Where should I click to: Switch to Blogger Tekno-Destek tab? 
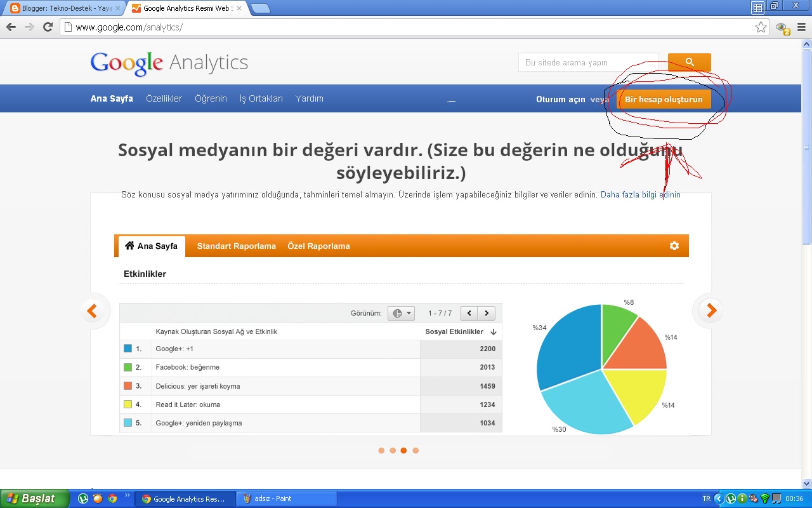tap(63, 8)
